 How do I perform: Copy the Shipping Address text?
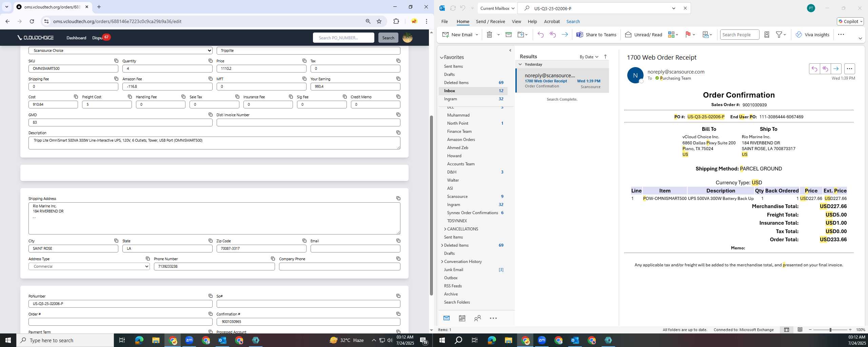tap(398, 198)
